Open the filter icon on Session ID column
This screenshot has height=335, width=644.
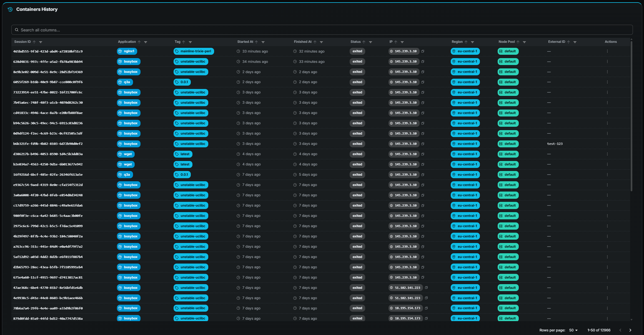(41, 42)
